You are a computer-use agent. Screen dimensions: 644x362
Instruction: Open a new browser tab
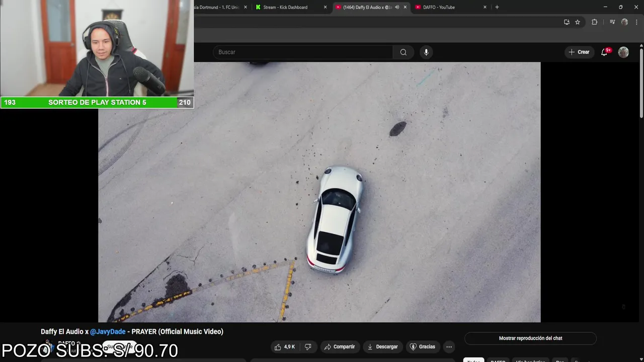(497, 7)
